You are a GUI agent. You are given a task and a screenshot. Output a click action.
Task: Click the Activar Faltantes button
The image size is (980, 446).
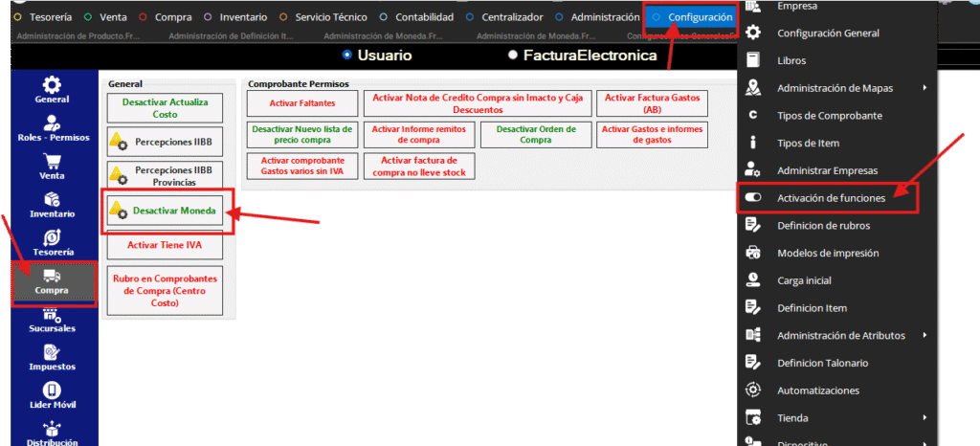click(x=298, y=102)
